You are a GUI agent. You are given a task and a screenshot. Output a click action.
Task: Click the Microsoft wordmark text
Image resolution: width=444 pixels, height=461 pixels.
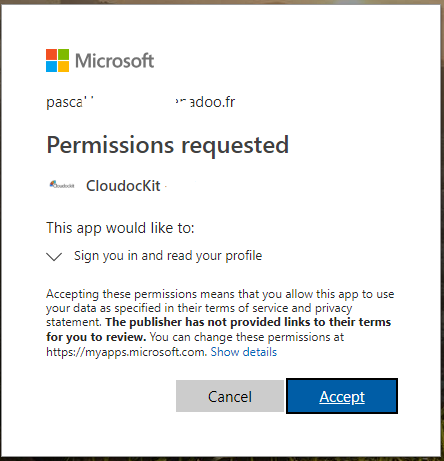115,61
